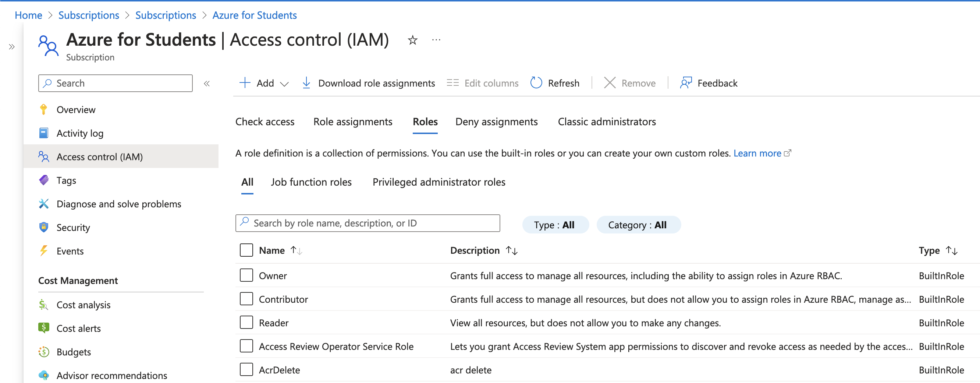Open Security shield item in sidebar
Screen dimensions: 980x383
73,228
